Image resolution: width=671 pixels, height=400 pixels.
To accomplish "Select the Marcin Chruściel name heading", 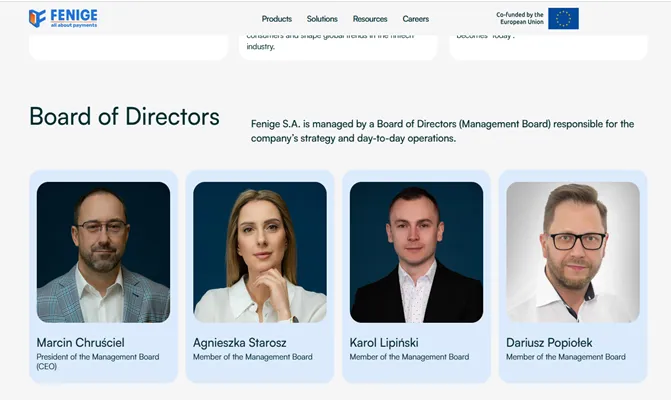I will pos(80,343).
